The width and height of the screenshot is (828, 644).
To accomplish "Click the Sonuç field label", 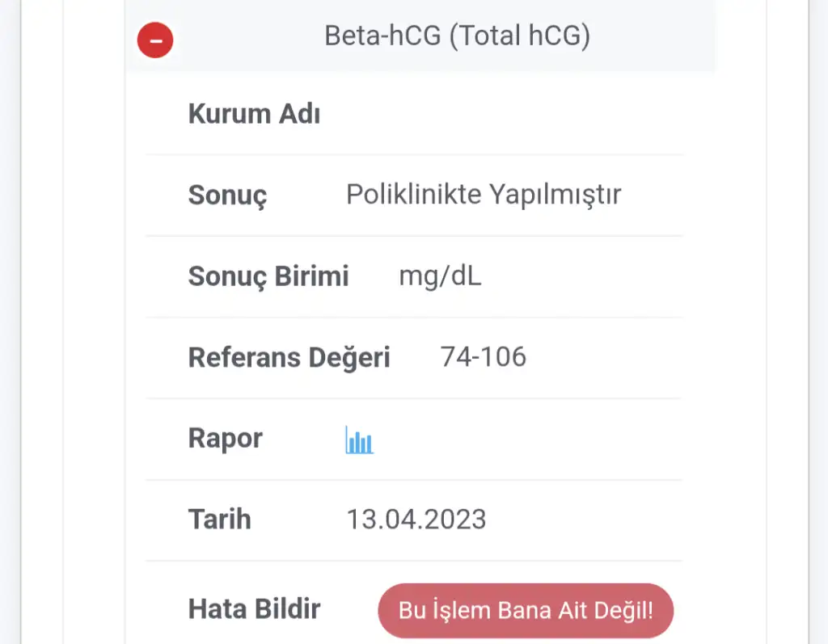I will point(227,196).
